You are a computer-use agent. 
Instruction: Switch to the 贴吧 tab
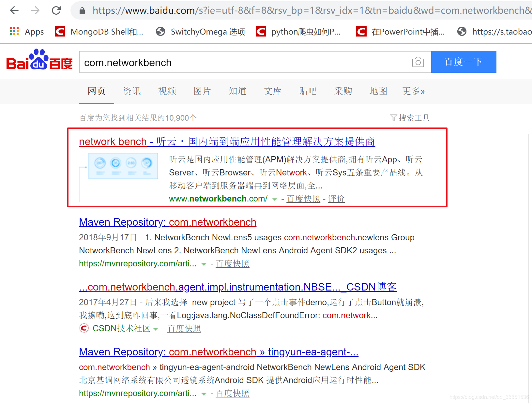[x=308, y=91]
